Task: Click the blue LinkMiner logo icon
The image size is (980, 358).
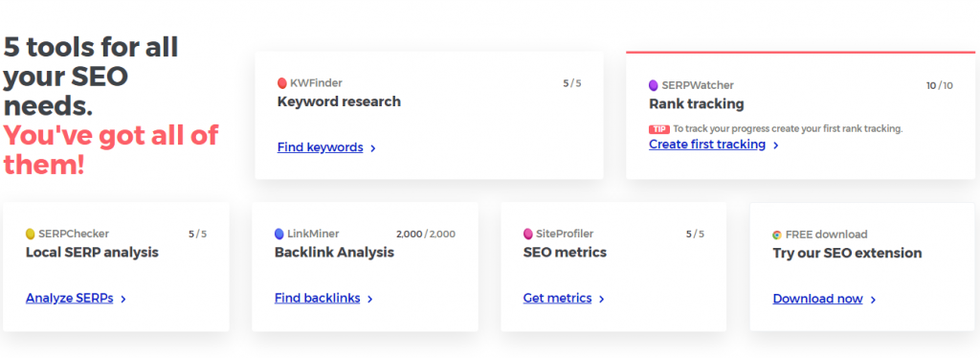Action: [x=278, y=235]
